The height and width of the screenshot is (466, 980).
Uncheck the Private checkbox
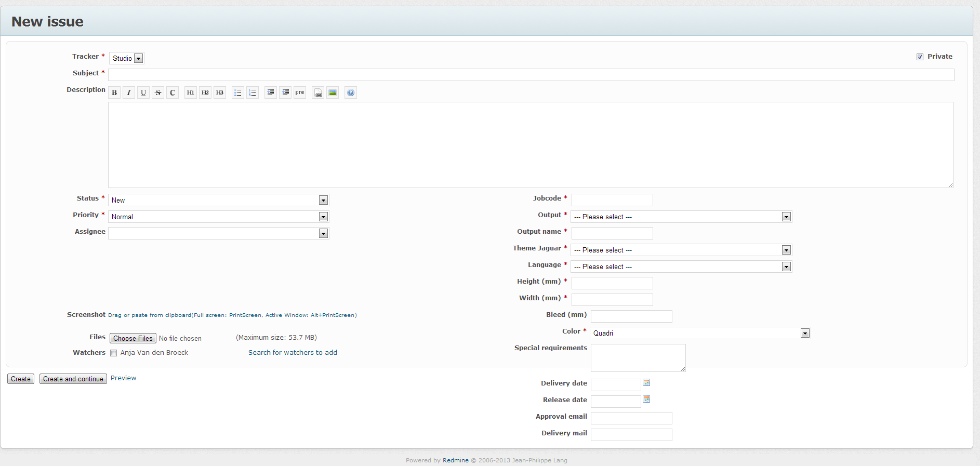coord(920,57)
